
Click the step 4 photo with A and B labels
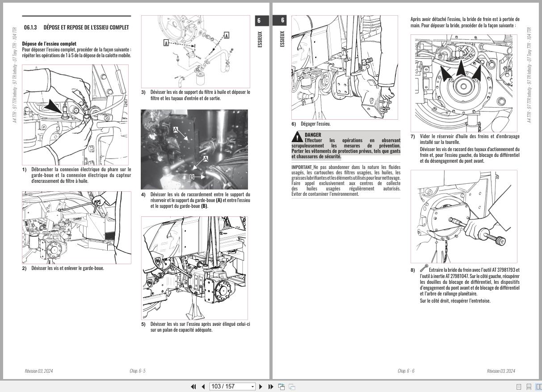(194, 150)
